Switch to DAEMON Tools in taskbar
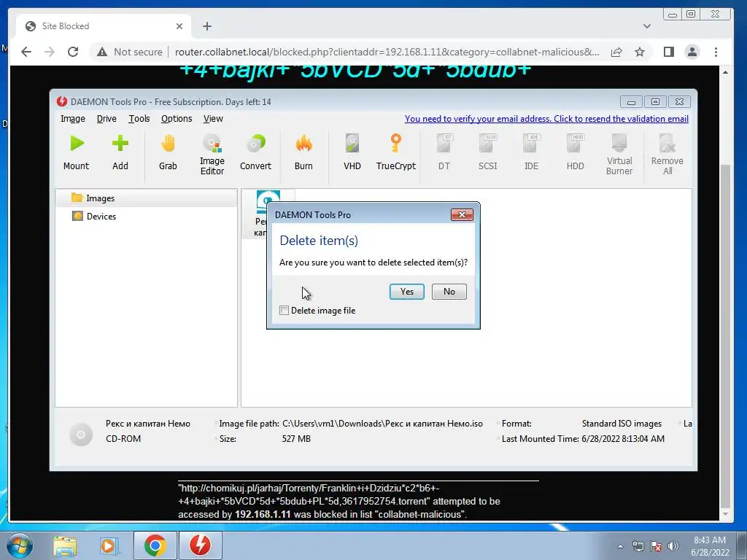Image resolution: width=747 pixels, height=560 pixels. [x=200, y=545]
